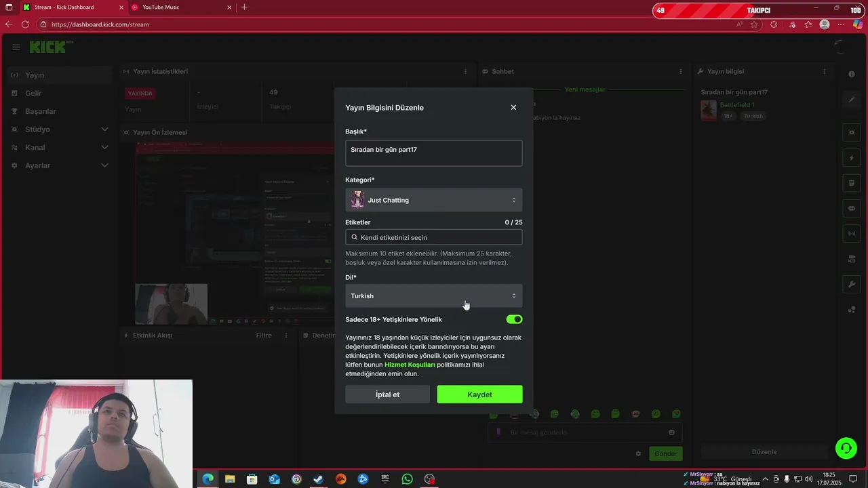Save changes with the Kaydet button
The height and width of the screenshot is (488, 868).
tap(479, 394)
